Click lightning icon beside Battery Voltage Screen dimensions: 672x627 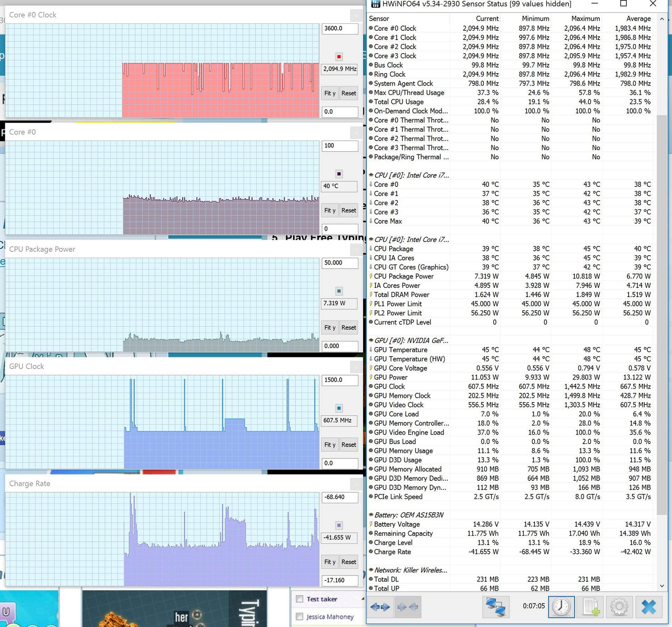pyautogui.click(x=371, y=524)
